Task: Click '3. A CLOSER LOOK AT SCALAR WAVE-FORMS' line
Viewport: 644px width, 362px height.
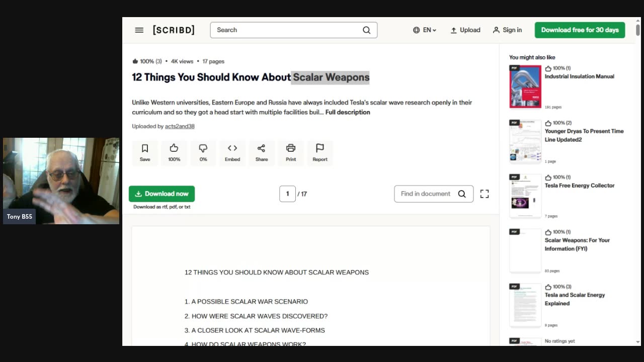Action: (x=255, y=330)
